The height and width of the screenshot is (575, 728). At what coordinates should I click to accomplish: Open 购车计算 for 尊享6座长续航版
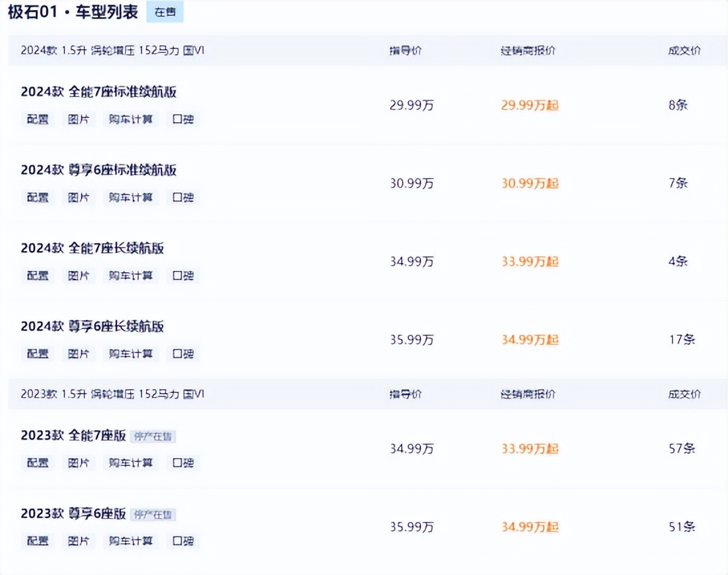(x=130, y=354)
